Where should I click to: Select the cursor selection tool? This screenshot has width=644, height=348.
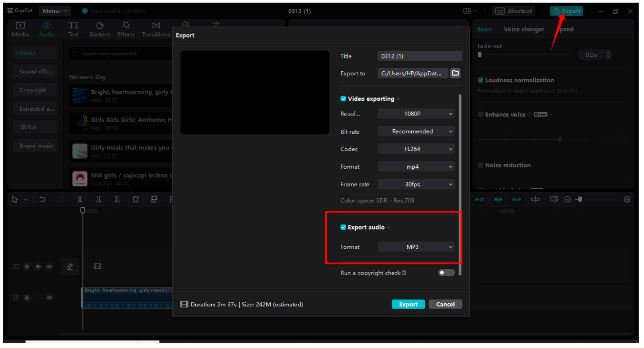15,199
